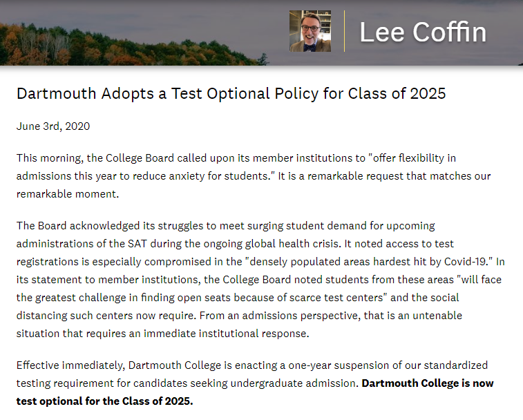Click the Lee Coffin author name

(x=423, y=32)
